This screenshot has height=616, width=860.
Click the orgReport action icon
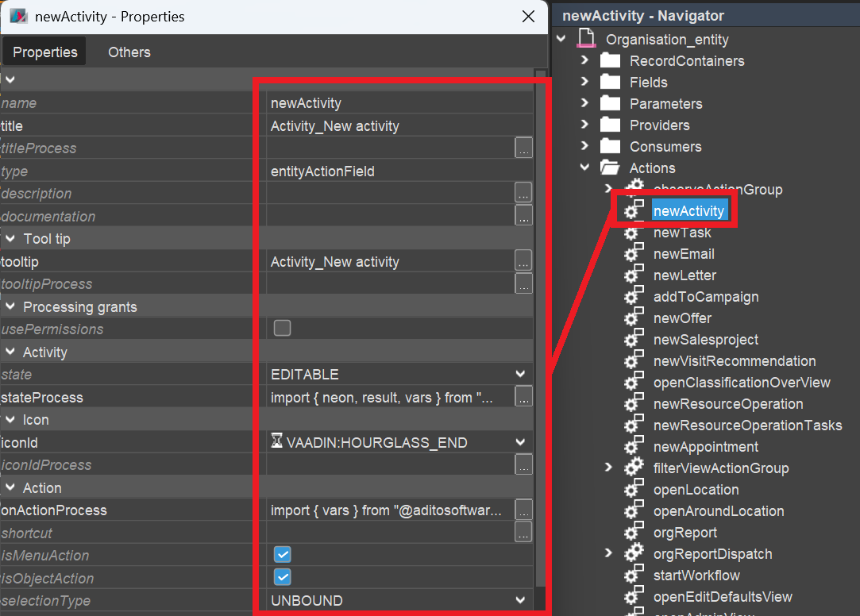633,533
